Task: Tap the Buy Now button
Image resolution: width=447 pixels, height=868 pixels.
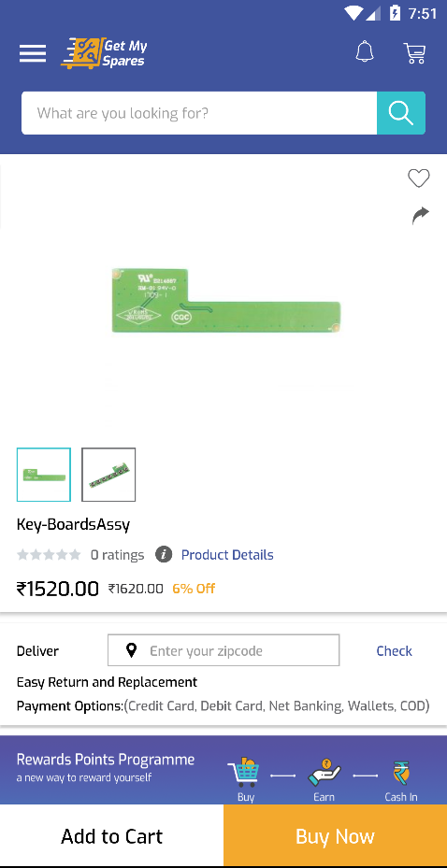Action: [x=335, y=836]
